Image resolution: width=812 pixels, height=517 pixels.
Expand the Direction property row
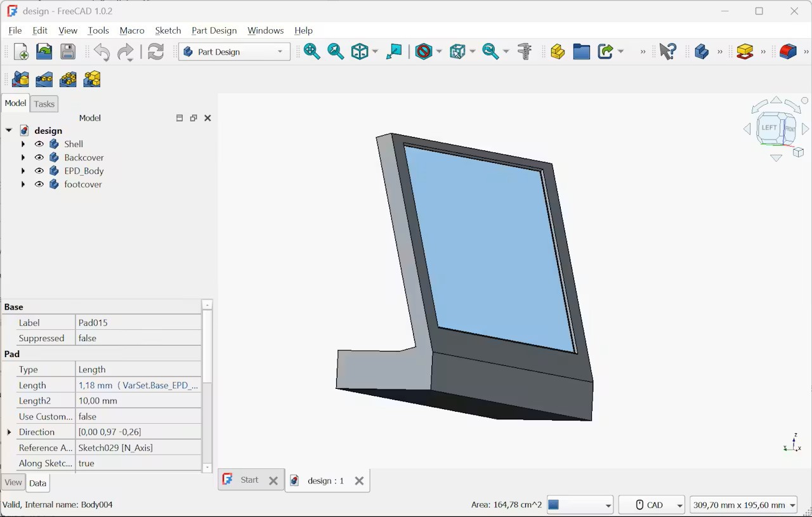(9, 432)
